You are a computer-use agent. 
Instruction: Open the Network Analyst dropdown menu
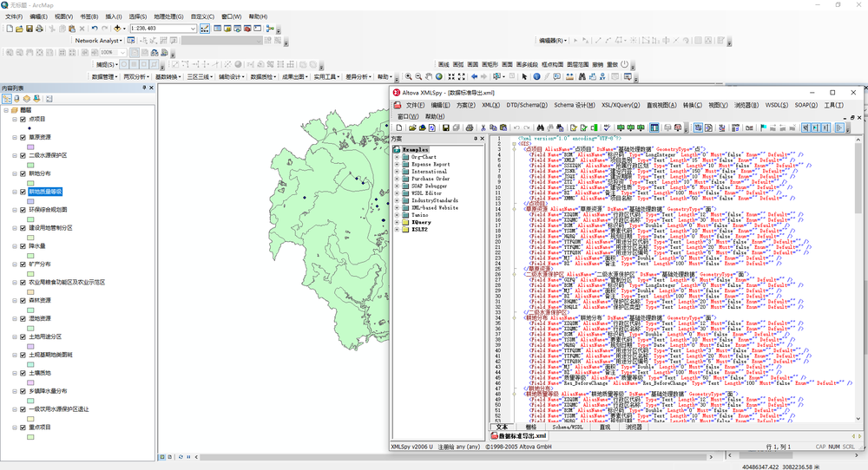pyautogui.click(x=99, y=41)
